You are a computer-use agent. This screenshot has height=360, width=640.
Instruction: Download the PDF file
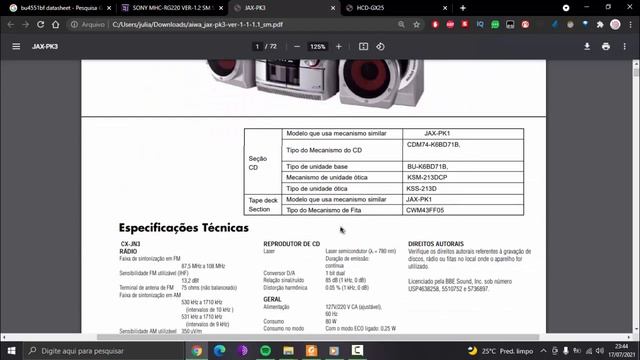pos(587,47)
